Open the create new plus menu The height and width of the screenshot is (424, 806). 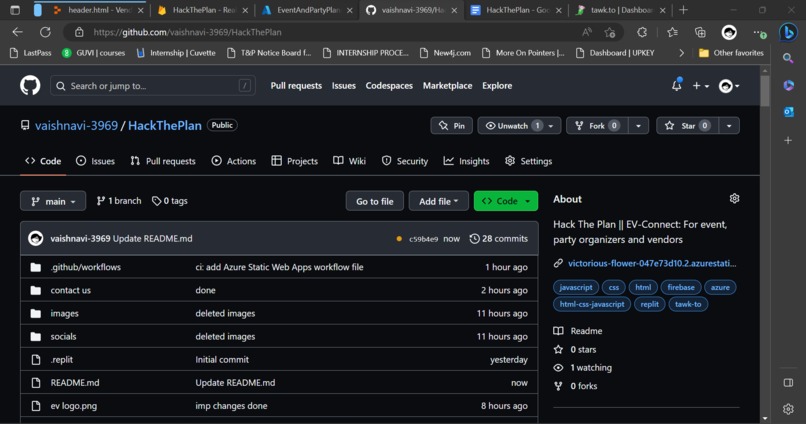pos(700,86)
